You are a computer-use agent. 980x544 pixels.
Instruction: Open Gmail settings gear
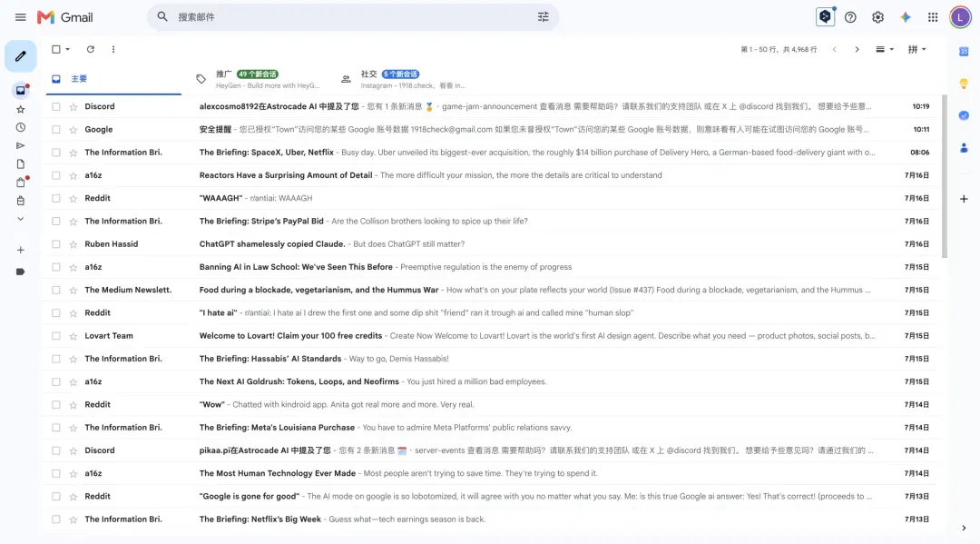pyautogui.click(x=878, y=17)
